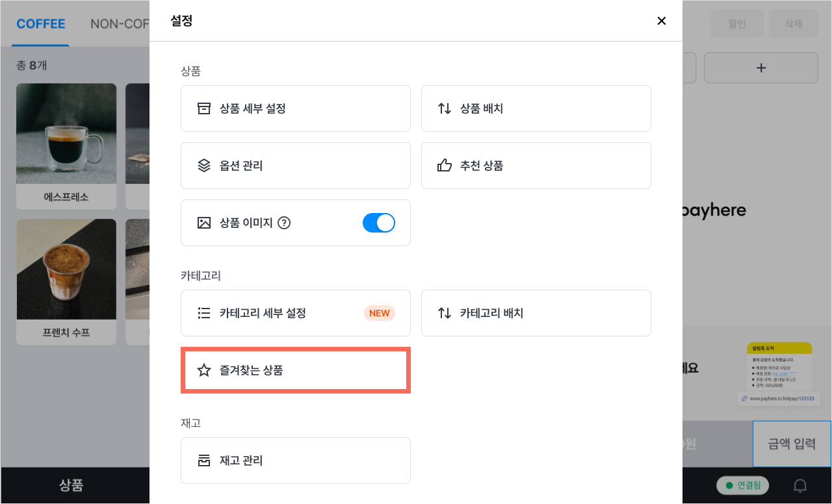
Task: Click the thumbs-up icon for 추천 상품
Action: coord(445,166)
